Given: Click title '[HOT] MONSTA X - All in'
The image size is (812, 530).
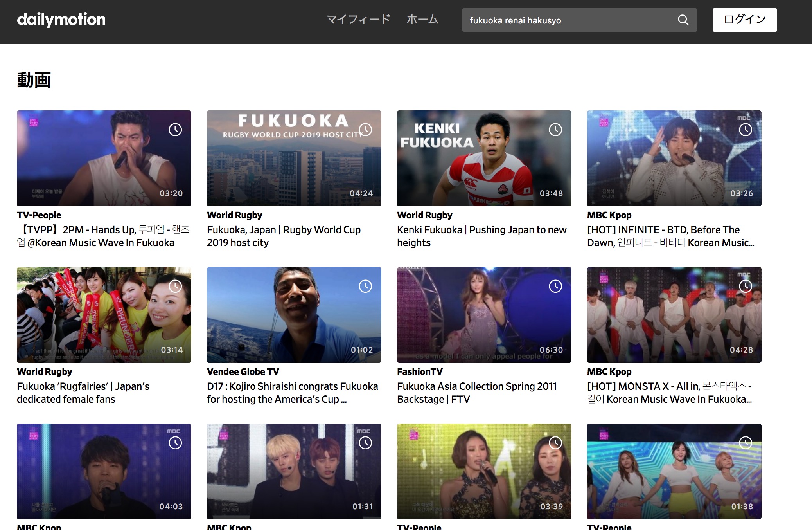Looking at the screenshot, I should click(x=670, y=393).
